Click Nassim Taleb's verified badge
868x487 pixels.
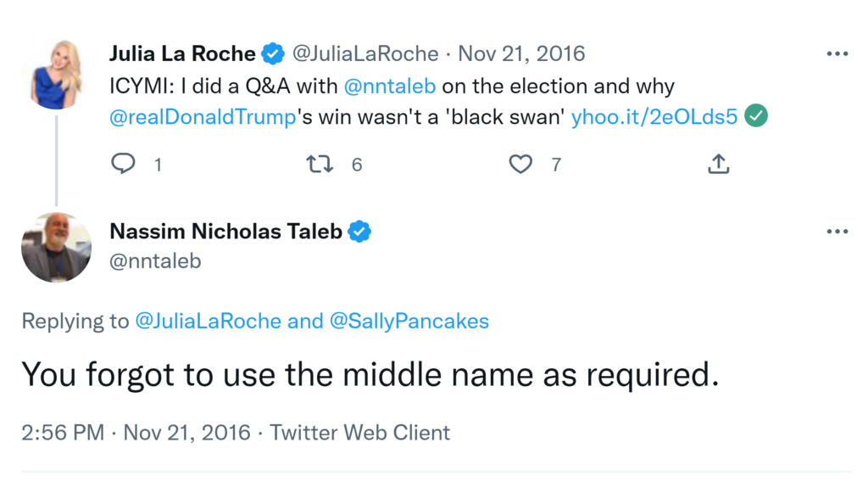click(x=360, y=232)
